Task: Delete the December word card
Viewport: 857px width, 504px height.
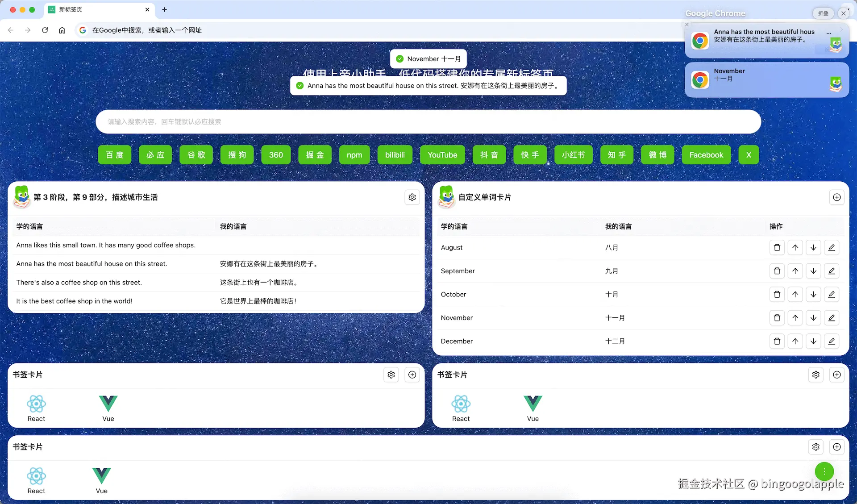Action: pos(777,341)
